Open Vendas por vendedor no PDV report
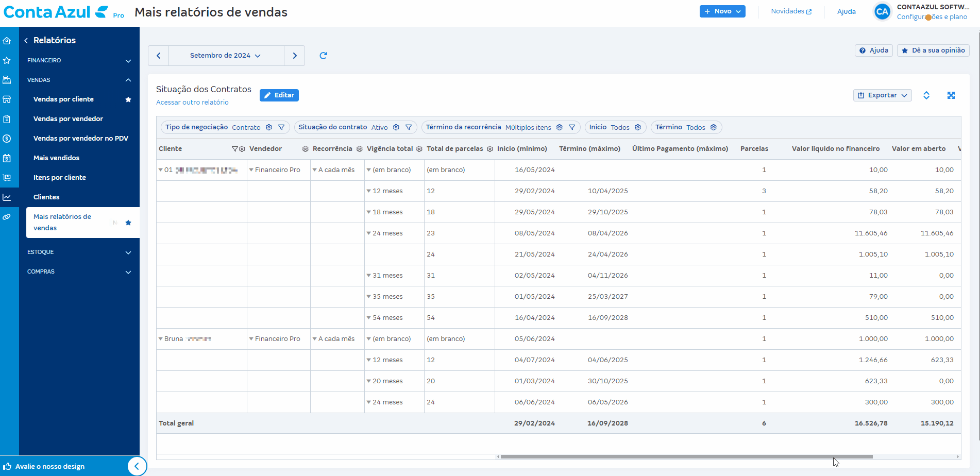 (81, 139)
